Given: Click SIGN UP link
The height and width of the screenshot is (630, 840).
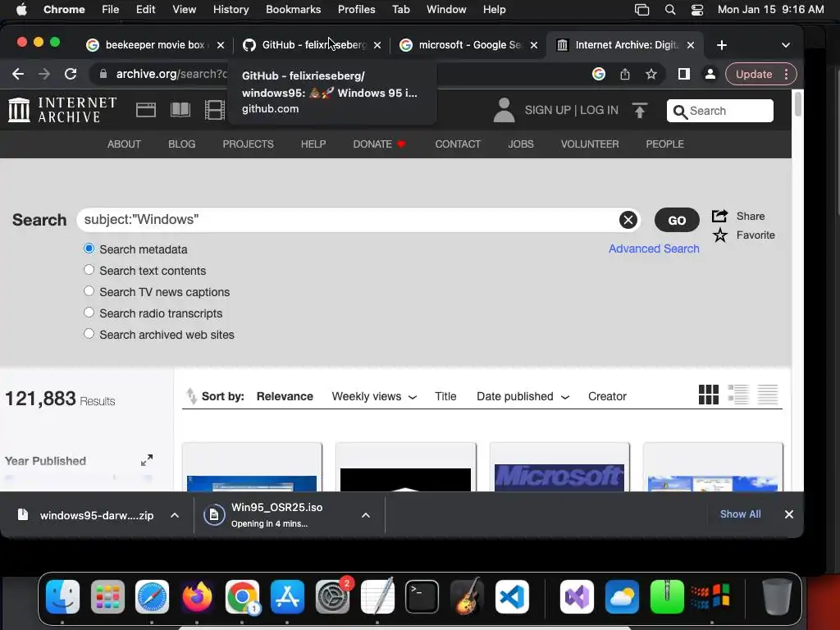Looking at the screenshot, I should coord(547,110).
